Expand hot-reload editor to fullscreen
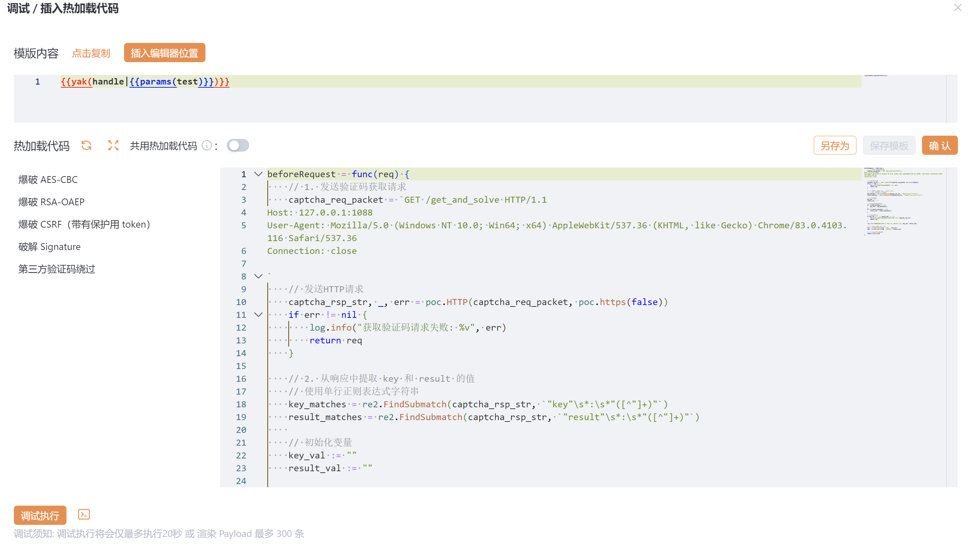This screenshot has width=970, height=560. click(x=113, y=145)
